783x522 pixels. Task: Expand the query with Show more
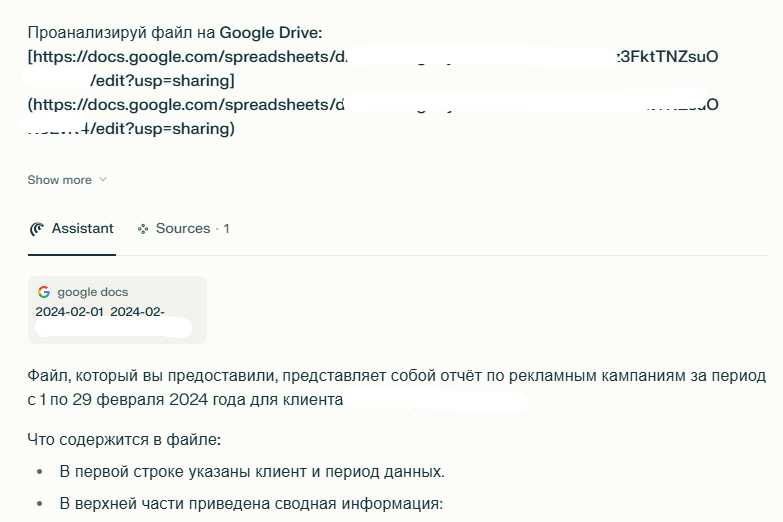point(67,180)
